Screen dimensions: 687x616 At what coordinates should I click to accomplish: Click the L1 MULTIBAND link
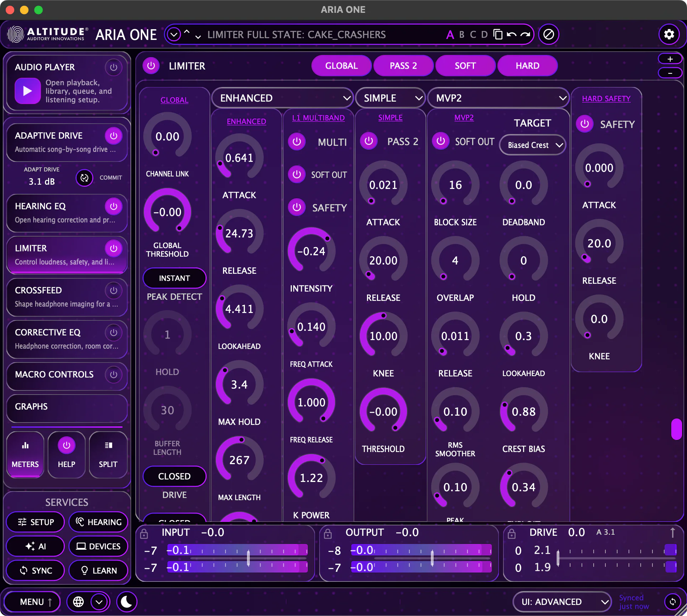(318, 118)
